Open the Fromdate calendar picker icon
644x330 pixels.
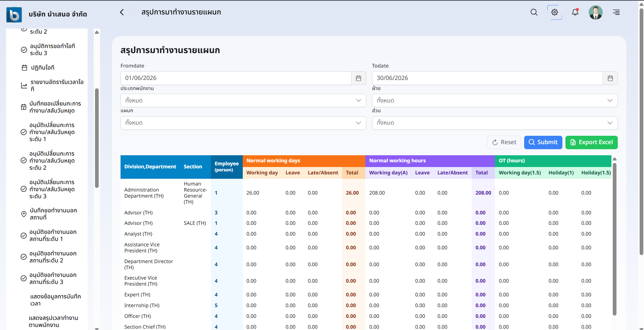(359, 78)
